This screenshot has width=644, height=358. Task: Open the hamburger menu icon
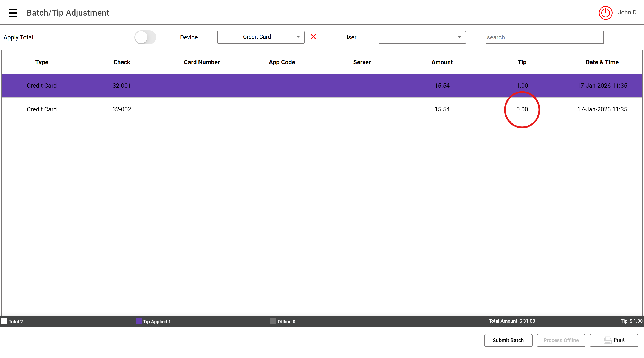pos(13,13)
